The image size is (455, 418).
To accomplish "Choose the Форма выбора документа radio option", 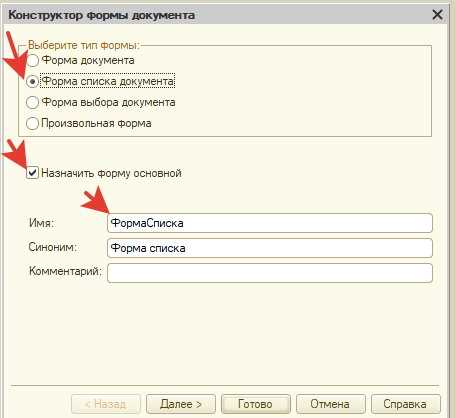I will pyautogui.click(x=32, y=102).
